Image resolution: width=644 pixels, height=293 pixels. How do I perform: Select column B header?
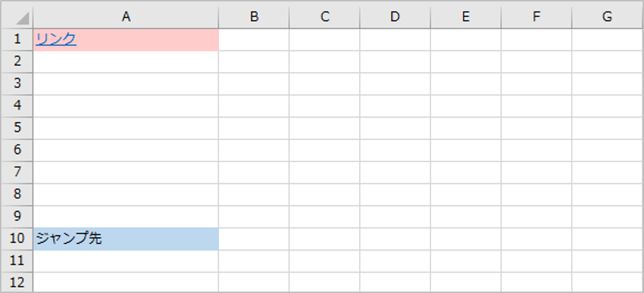tap(254, 16)
